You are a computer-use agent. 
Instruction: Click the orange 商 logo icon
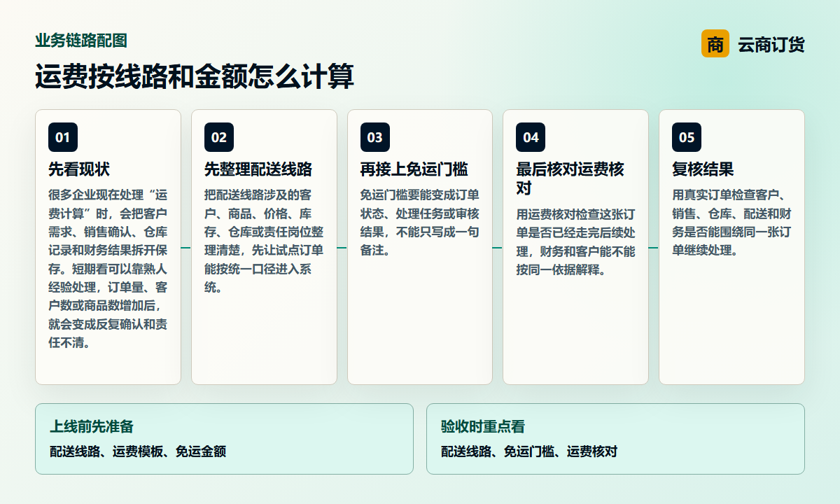tap(715, 44)
